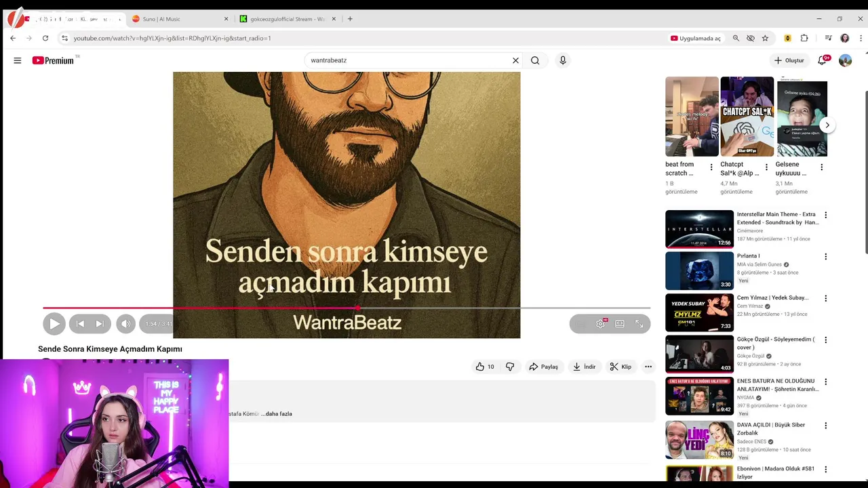Open the YouTube account avatar menu

(845, 60)
